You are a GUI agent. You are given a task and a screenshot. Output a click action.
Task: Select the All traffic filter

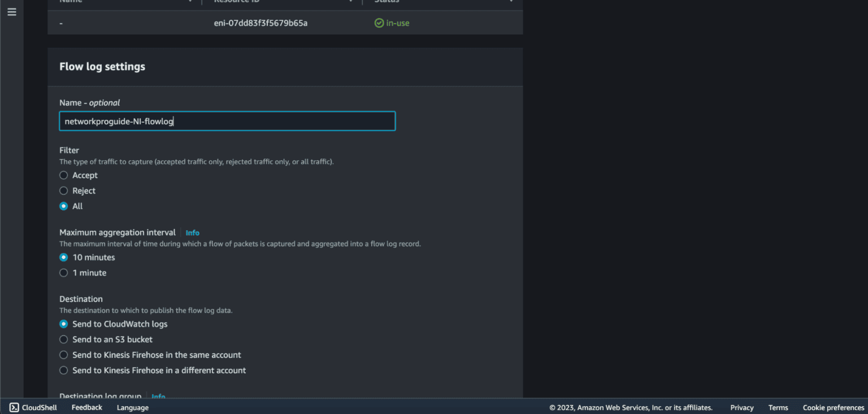tap(64, 206)
